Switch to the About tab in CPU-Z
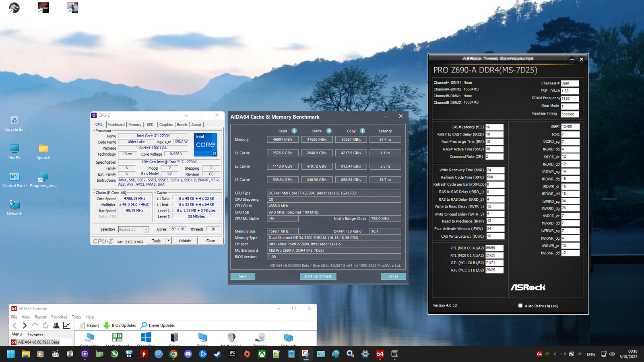644x362 pixels. (x=196, y=125)
